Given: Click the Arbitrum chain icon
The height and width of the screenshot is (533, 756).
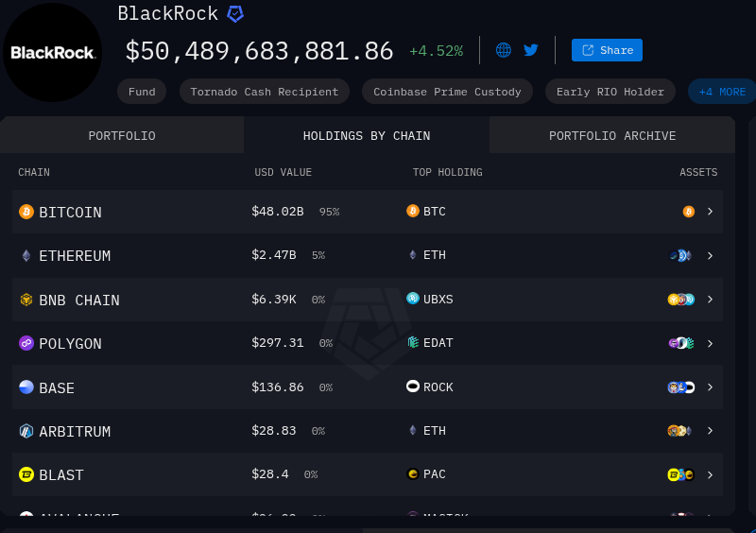Looking at the screenshot, I should click(x=26, y=431).
